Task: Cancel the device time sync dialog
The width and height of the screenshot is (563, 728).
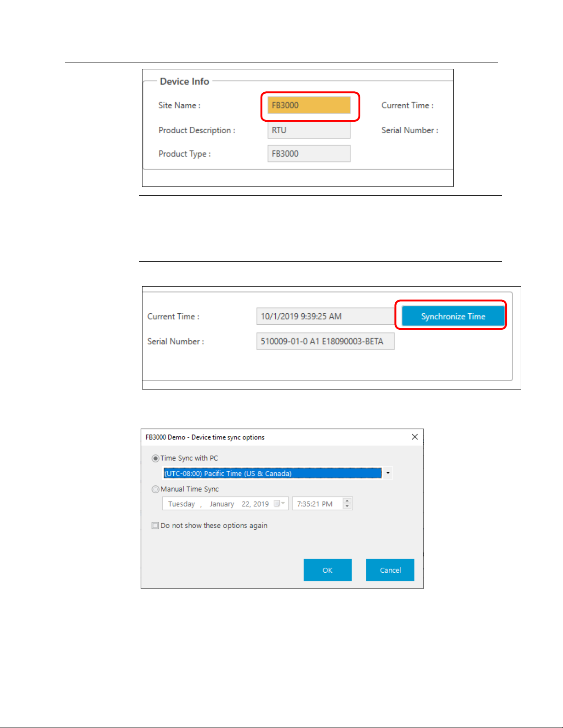Action: pos(390,570)
